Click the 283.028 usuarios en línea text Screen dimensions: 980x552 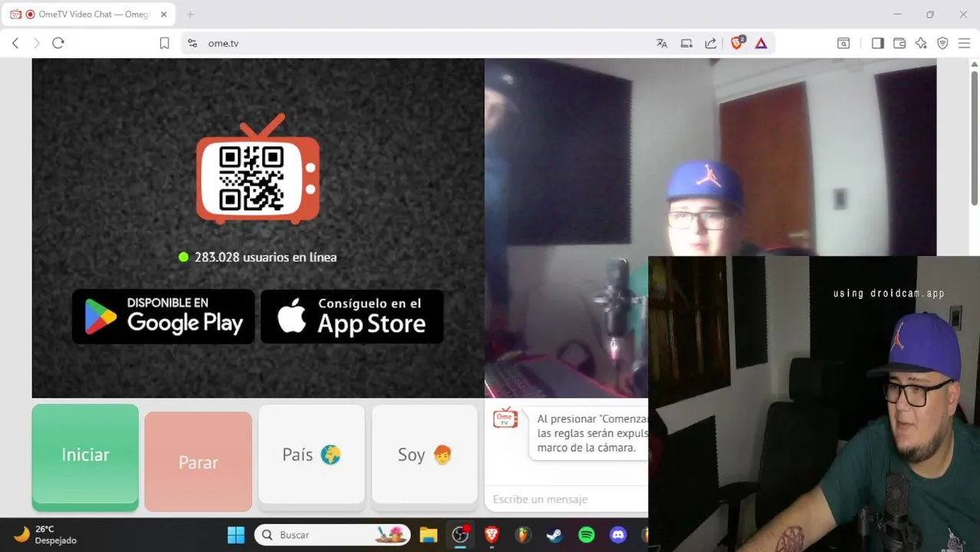pyautogui.click(x=265, y=257)
